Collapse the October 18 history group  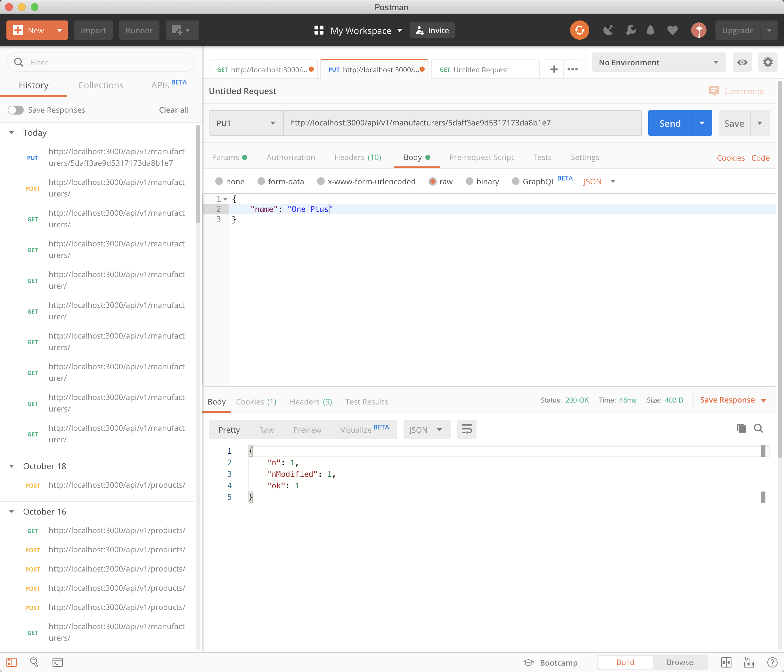click(12, 466)
